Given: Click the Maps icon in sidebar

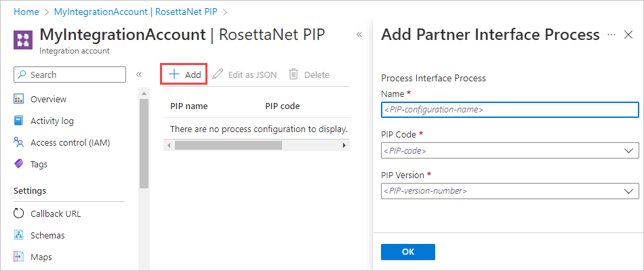Looking at the screenshot, I should pyautogui.click(x=19, y=257).
